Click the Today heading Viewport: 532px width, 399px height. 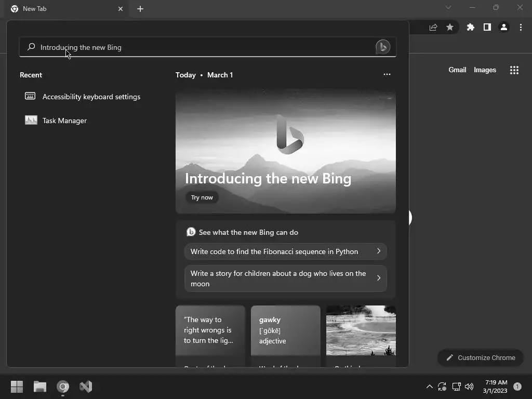(185, 75)
